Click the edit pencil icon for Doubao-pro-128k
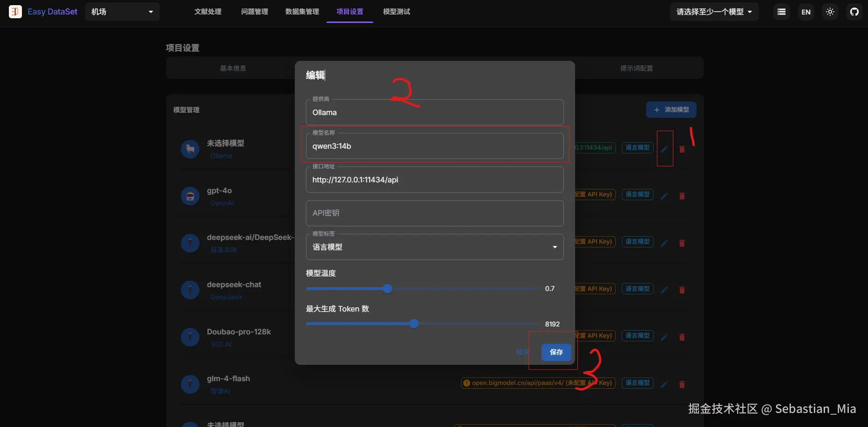 [x=664, y=337]
